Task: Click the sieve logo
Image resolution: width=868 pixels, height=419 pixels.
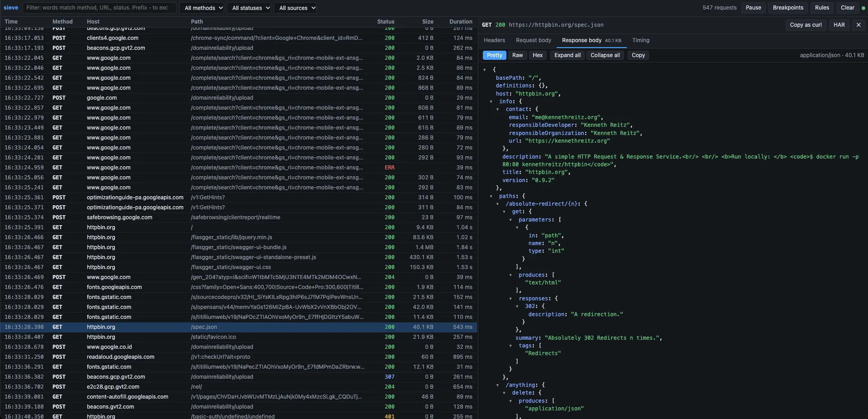Action: click(x=11, y=8)
